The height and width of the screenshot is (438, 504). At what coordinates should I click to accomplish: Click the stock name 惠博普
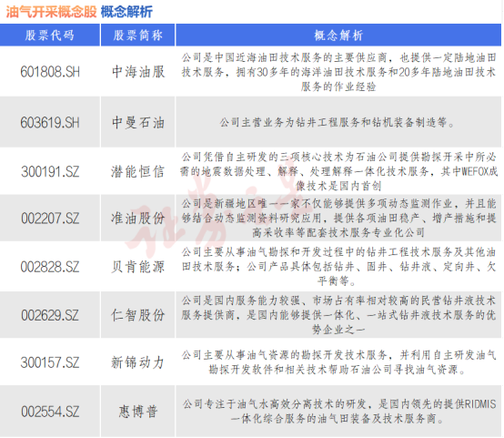pos(138,412)
